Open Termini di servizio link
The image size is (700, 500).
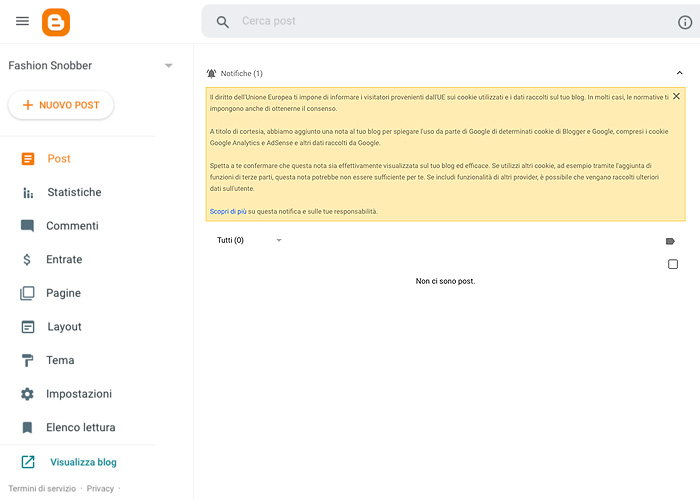(42, 488)
